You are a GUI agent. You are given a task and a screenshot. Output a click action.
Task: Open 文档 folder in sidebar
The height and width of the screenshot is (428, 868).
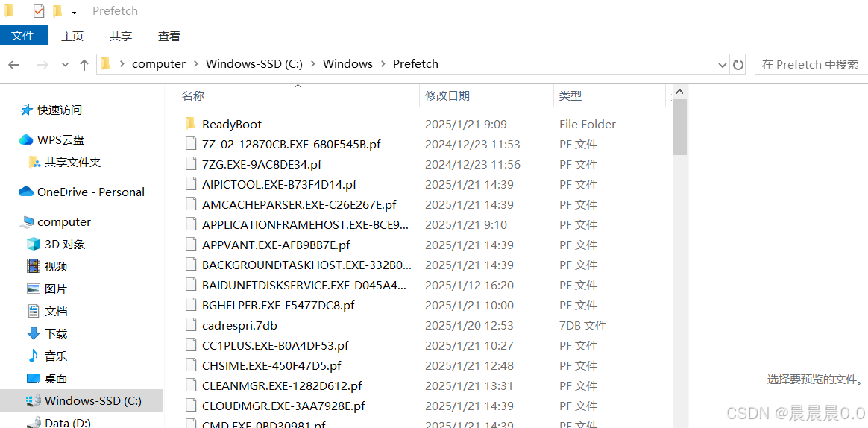pyautogui.click(x=56, y=311)
